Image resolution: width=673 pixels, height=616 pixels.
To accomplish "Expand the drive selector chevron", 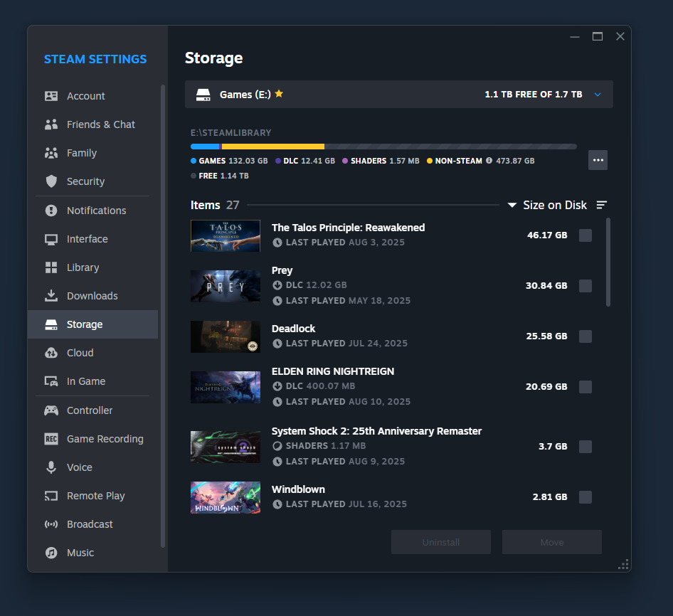I will pos(598,95).
